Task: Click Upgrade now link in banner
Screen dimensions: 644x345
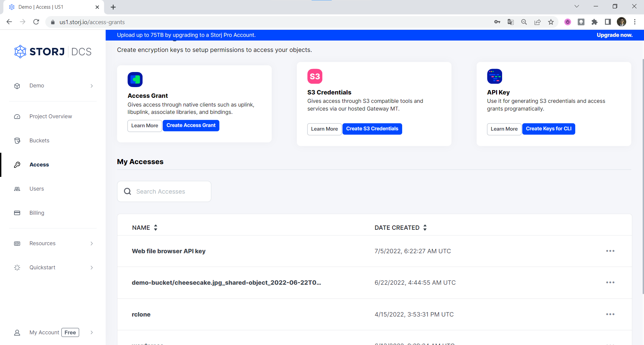Action: pyautogui.click(x=614, y=35)
